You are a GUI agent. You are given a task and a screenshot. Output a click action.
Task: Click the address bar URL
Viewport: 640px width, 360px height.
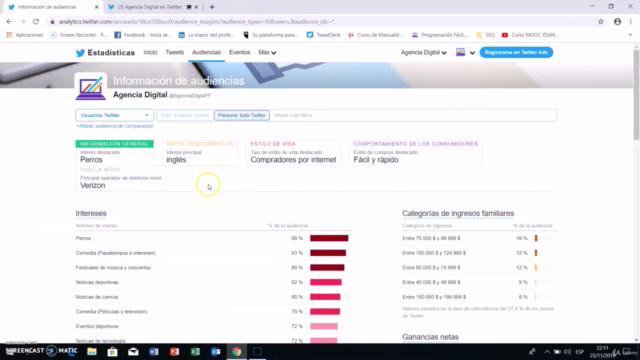click(x=197, y=22)
